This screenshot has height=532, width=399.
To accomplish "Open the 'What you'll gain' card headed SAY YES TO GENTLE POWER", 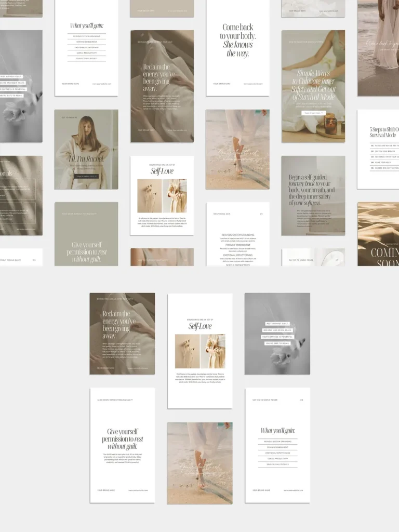I will tap(277, 445).
